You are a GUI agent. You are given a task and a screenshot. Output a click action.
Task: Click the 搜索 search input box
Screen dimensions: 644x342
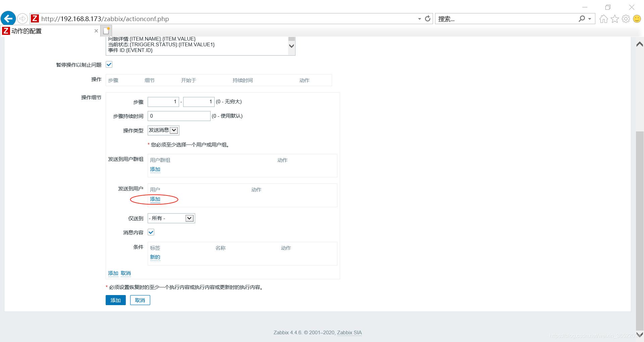click(506, 19)
